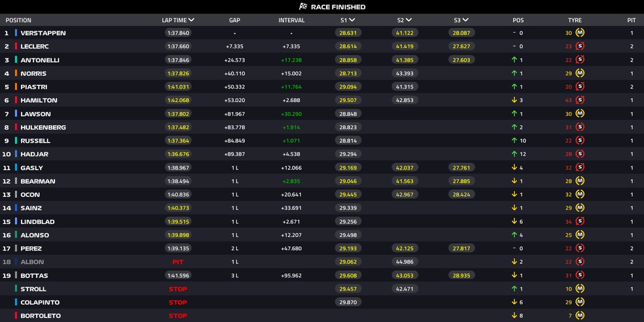Viewport: 644px width, 322px height.
Task: Click Verstappen's 28.631 sector one time
Action: point(348,33)
